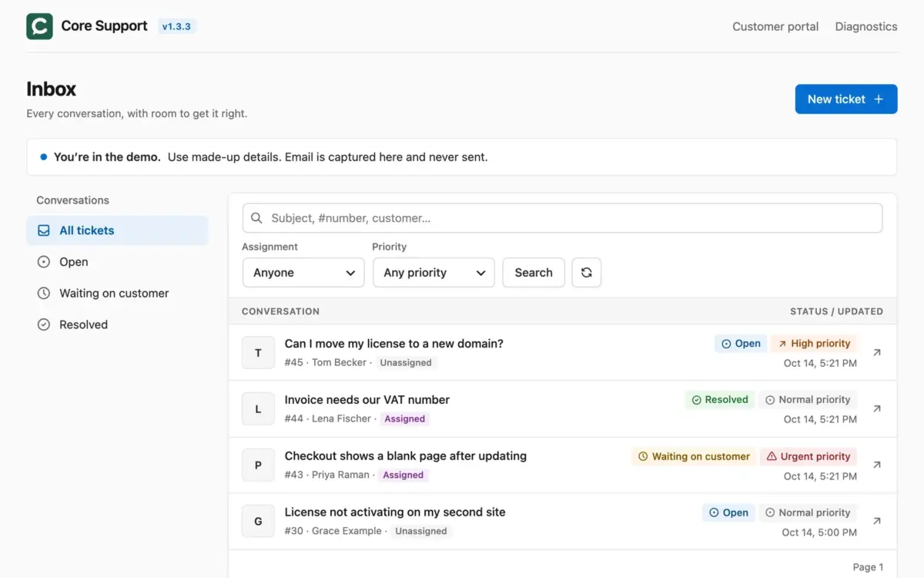Screen dimensions: 924x578
Task: Open ticket #30 using its arrow icon
Action: pyautogui.click(x=876, y=522)
